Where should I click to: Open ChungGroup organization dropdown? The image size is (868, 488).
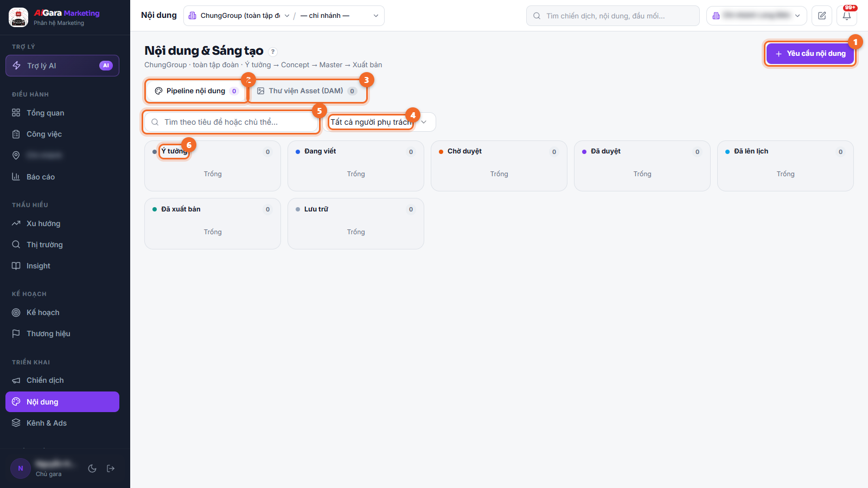click(239, 16)
